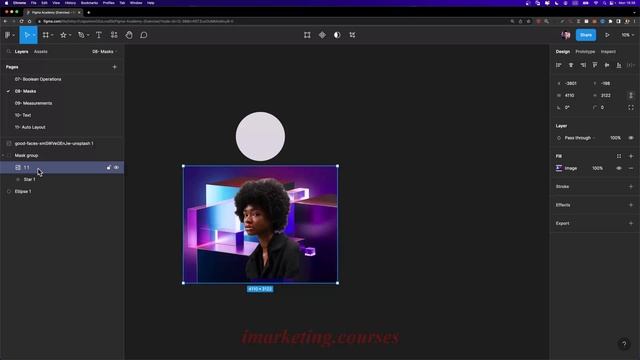The height and width of the screenshot is (360, 640).
Task: Click the gray circle on canvas
Action: coord(260,136)
